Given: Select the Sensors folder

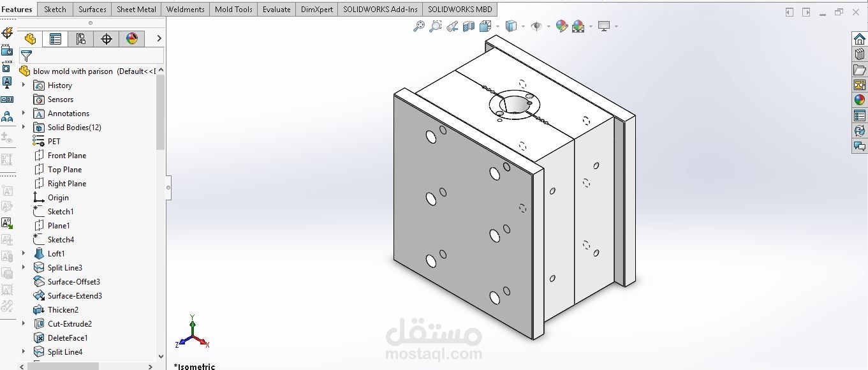Looking at the screenshot, I should point(54,100).
